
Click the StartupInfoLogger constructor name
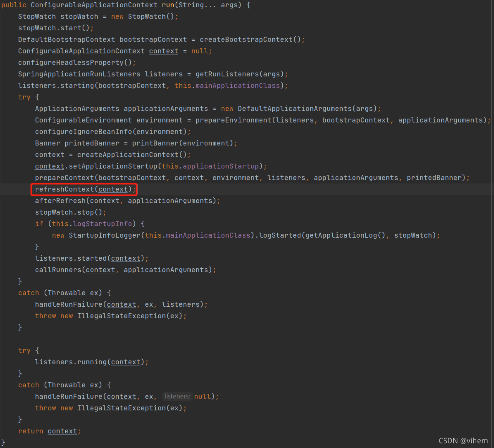tap(104, 235)
